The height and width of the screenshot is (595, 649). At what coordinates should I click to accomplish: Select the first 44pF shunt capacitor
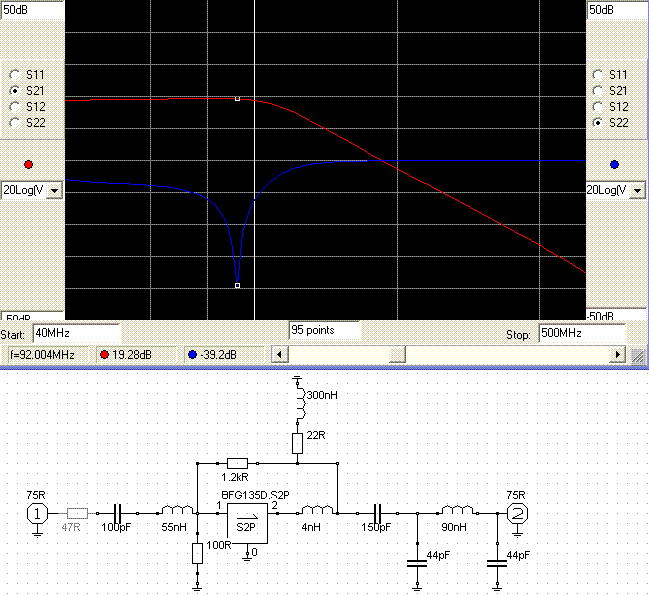pos(417,564)
